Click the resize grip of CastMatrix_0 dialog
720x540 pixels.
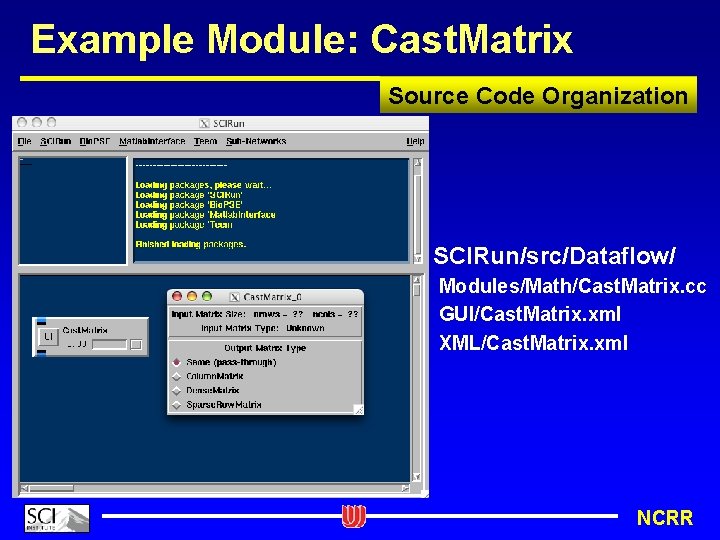tap(358, 410)
